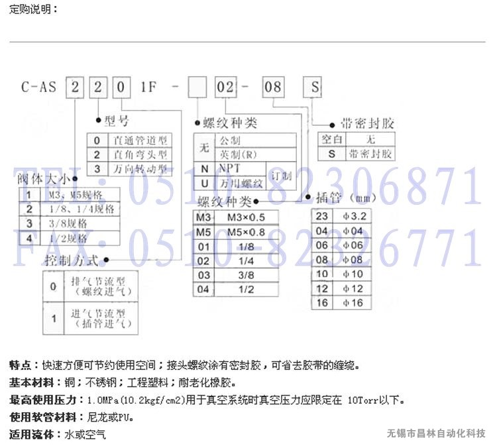This screenshot has width=497, height=448.
Task: Select the 排气节流型 control method cell
Action: (101, 286)
